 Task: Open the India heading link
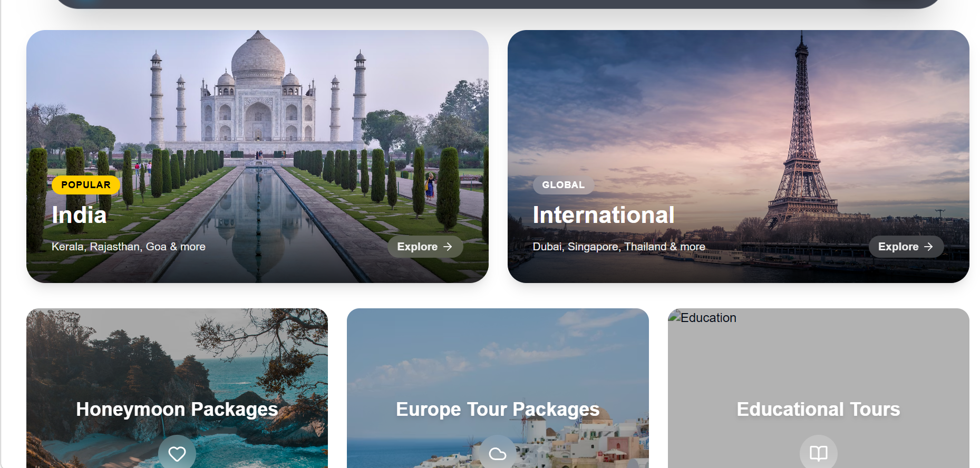click(x=79, y=215)
